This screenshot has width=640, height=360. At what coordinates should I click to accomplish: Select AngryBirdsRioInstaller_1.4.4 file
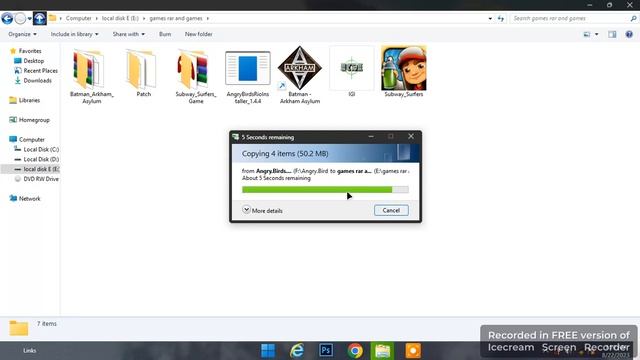pyautogui.click(x=247, y=77)
